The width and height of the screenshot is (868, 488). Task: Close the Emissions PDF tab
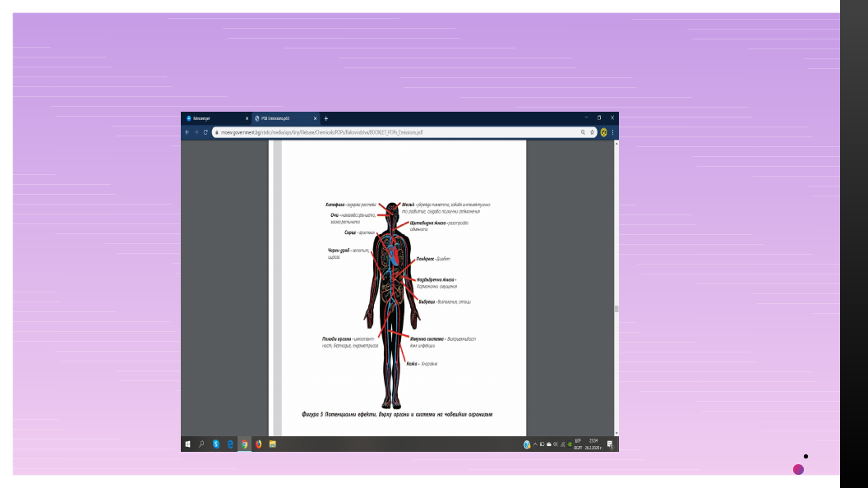coord(315,118)
